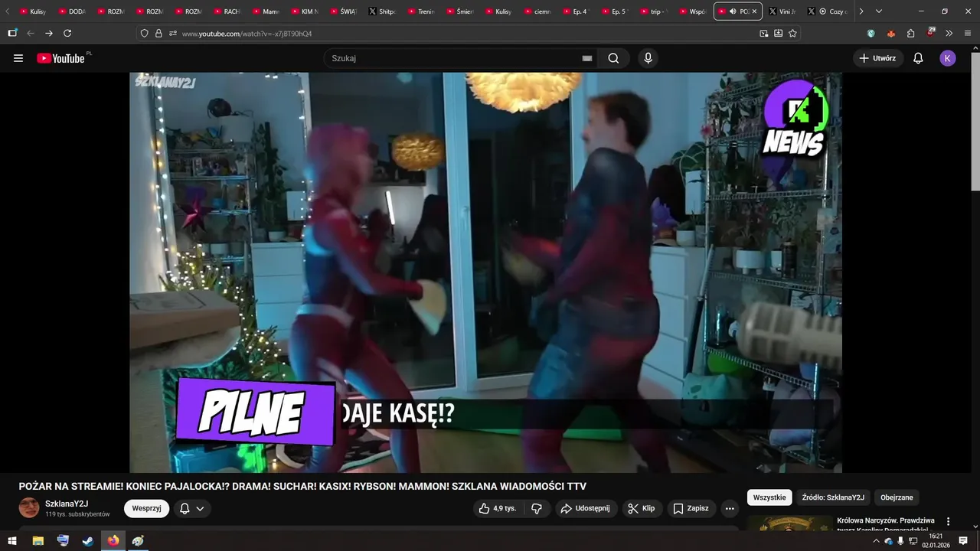Open the YouTube hamburger guide menu
The image size is (980, 551).
[x=18, y=58]
